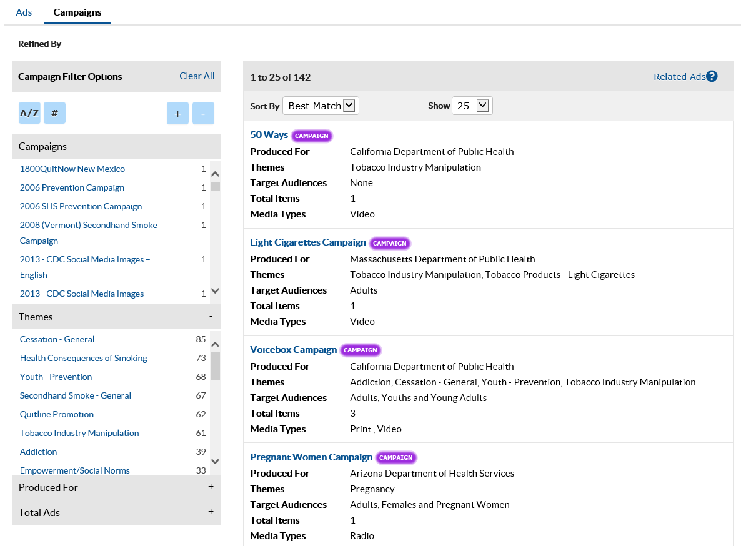
Task: Click the plus expand-all filters icon
Action: click(177, 113)
